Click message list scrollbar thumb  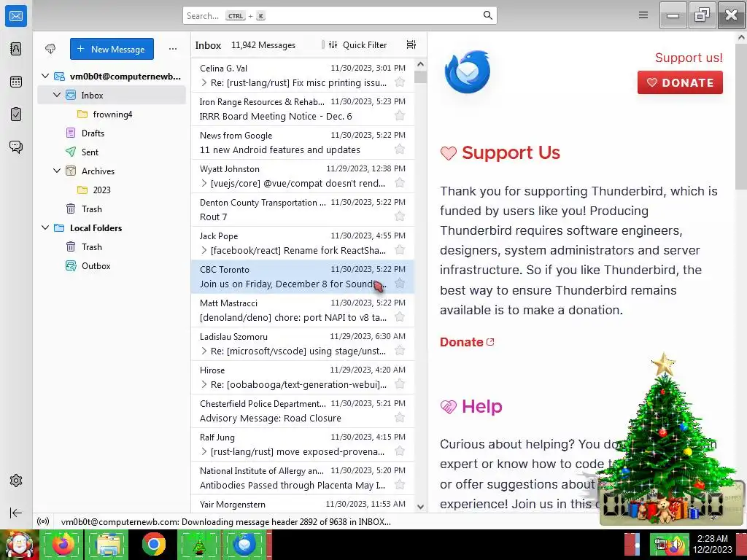[420, 77]
